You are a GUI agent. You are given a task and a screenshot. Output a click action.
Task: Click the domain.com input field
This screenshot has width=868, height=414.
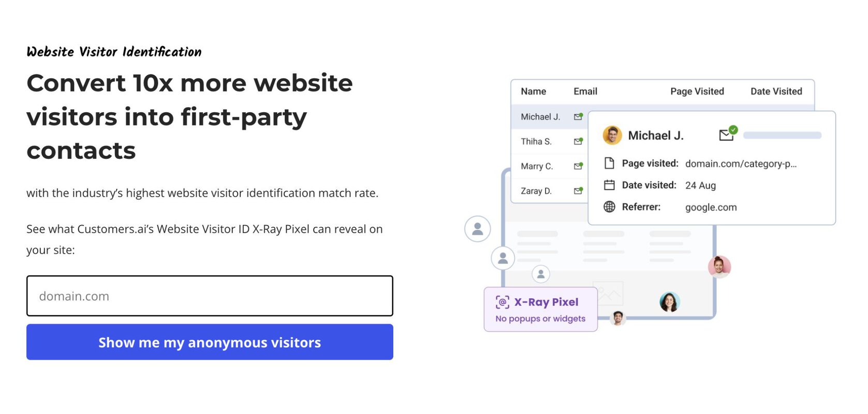point(209,295)
